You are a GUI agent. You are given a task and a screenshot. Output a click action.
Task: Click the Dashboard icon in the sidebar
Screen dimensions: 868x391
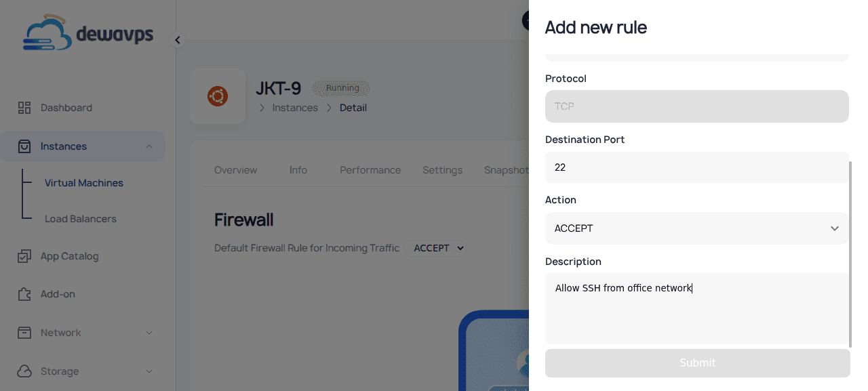click(x=24, y=107)
